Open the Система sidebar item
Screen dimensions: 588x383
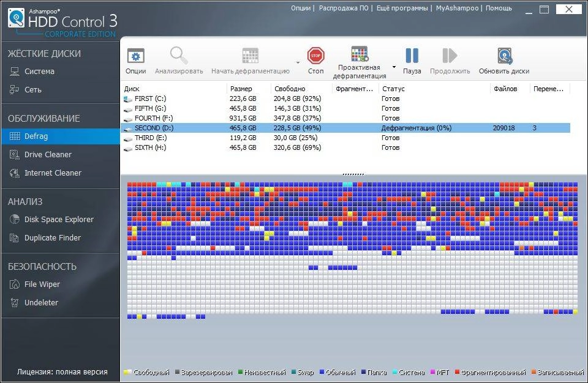[x=60, y=71]
